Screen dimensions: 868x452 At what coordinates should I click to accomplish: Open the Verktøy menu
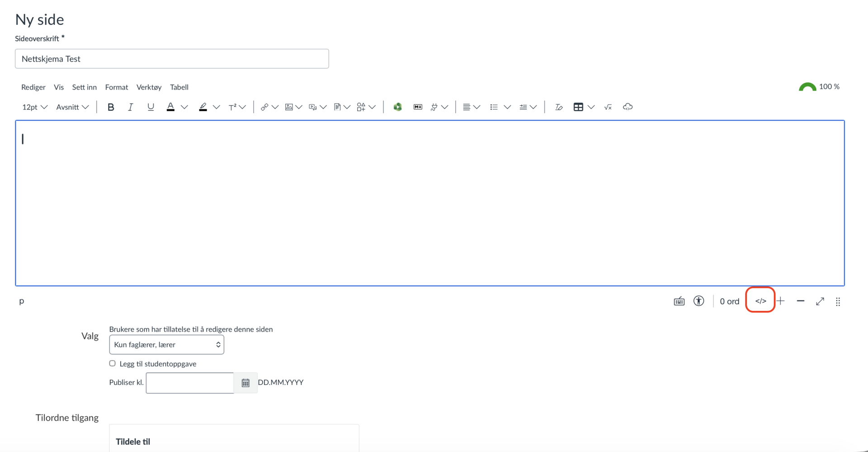(149, 87)
